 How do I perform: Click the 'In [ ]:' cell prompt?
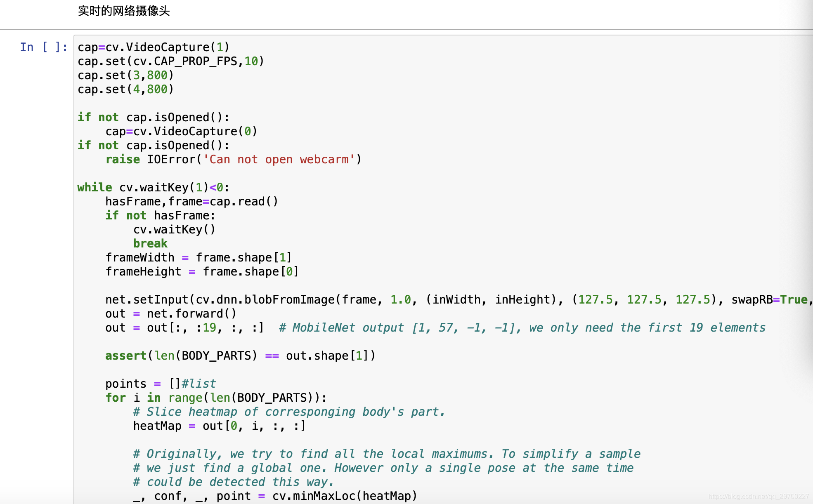click(x=44, y=47)
